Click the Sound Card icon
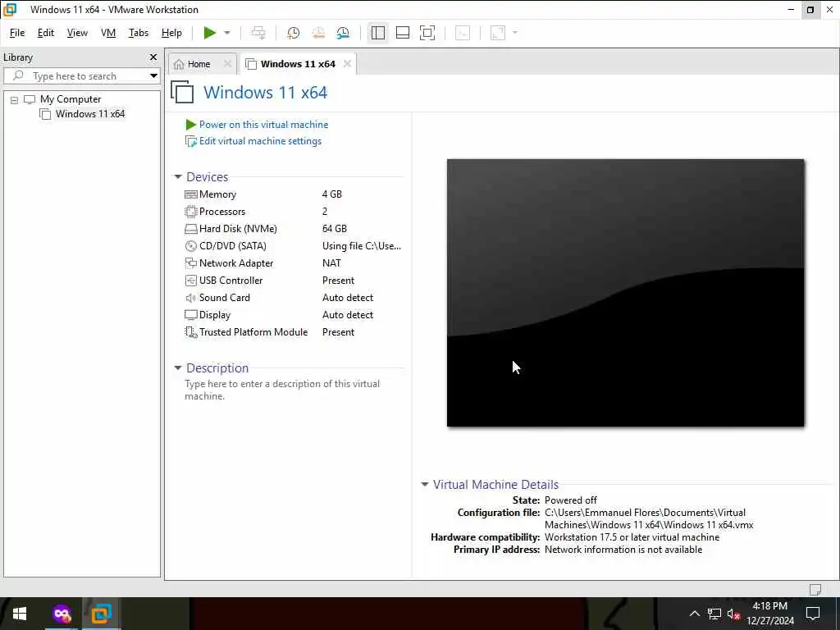Image resolution: width=840 pixels, height=630 pixels. pos(190,298)
